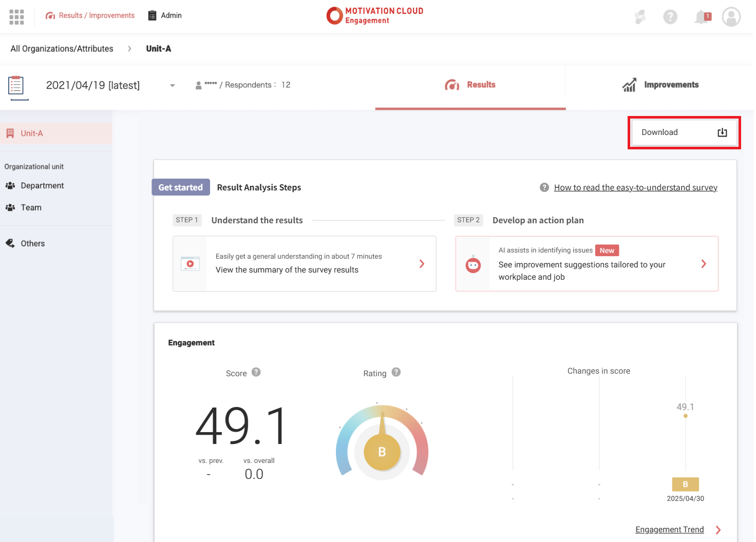Click the Download button

tap(684, 132)
